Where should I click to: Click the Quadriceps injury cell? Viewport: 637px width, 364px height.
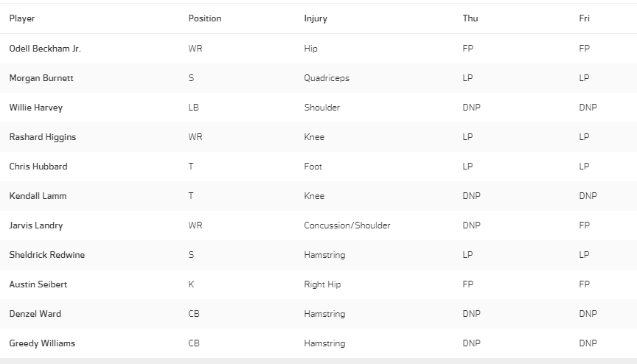[327, 78]
